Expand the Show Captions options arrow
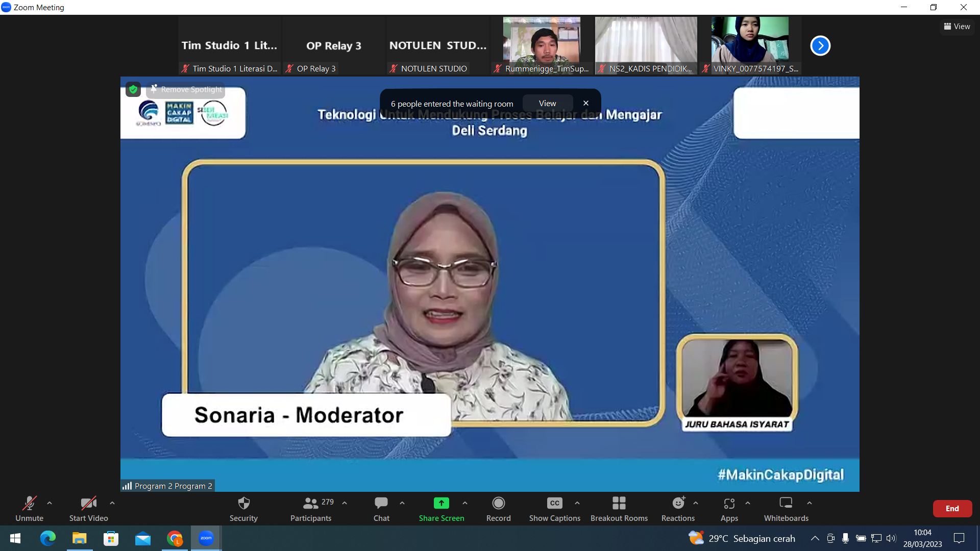Image resolution: width=980 pixels, height=551 pixels. tap(577, 503)
